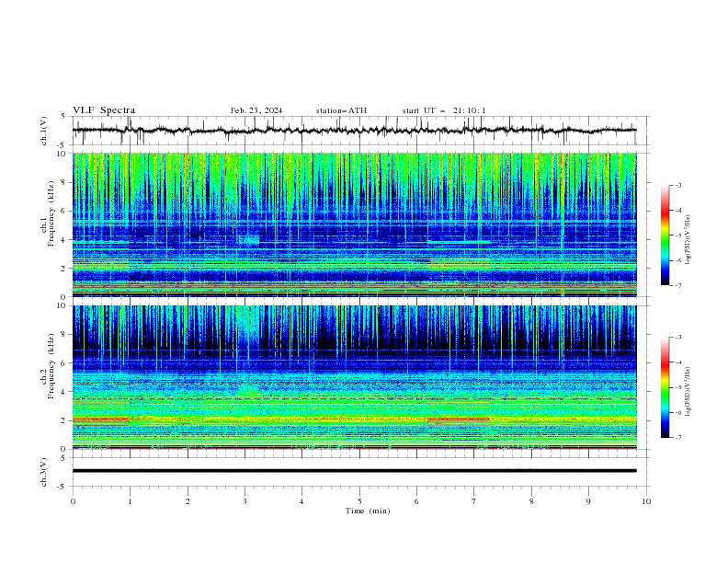Click time axis tick label "4"
728x563 pixels.
pos(301,501)
